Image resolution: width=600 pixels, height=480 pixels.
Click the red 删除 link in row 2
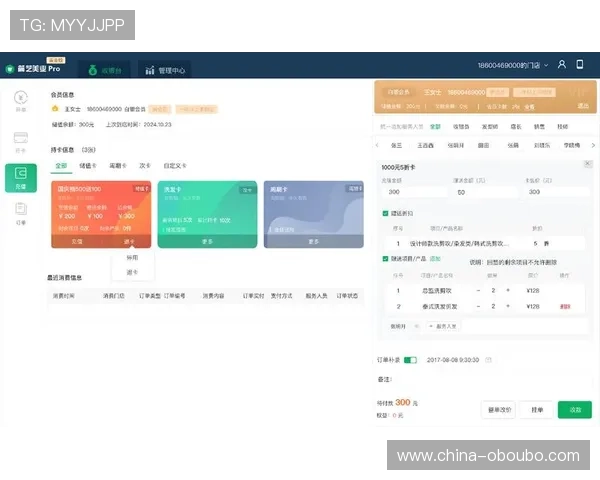pos(565,306)
